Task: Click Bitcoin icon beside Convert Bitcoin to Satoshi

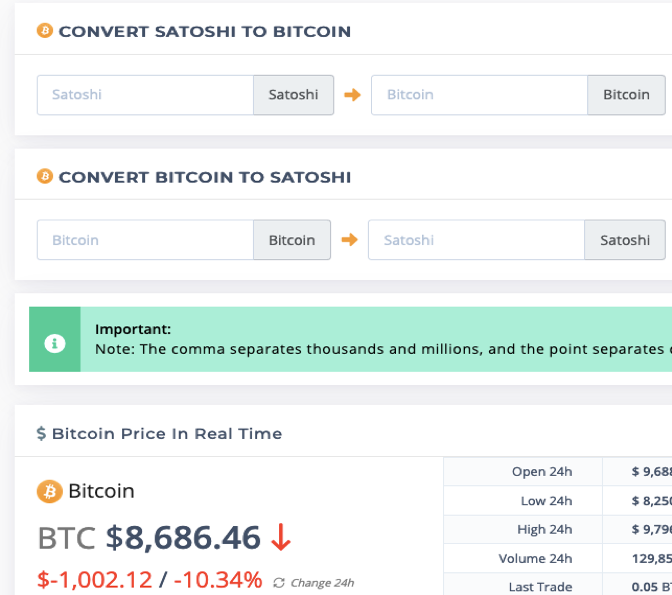Action: (x=45, y=176)
